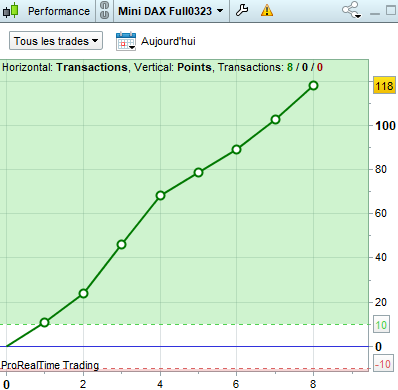Click the candlestick chart icon beside Performance
The width and height of the screenshot is (398, 390).
click(10, 11)
